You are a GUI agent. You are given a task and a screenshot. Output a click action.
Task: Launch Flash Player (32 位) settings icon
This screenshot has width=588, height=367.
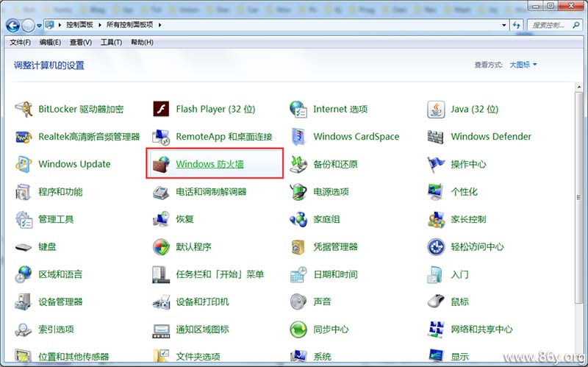pyautogui.click(x=162, y=109)
